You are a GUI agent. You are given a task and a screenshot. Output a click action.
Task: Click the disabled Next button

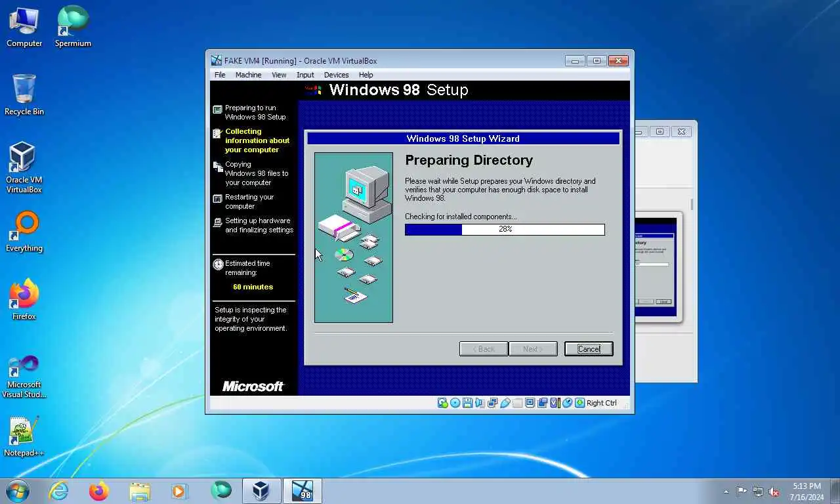(x=533, y=349)
